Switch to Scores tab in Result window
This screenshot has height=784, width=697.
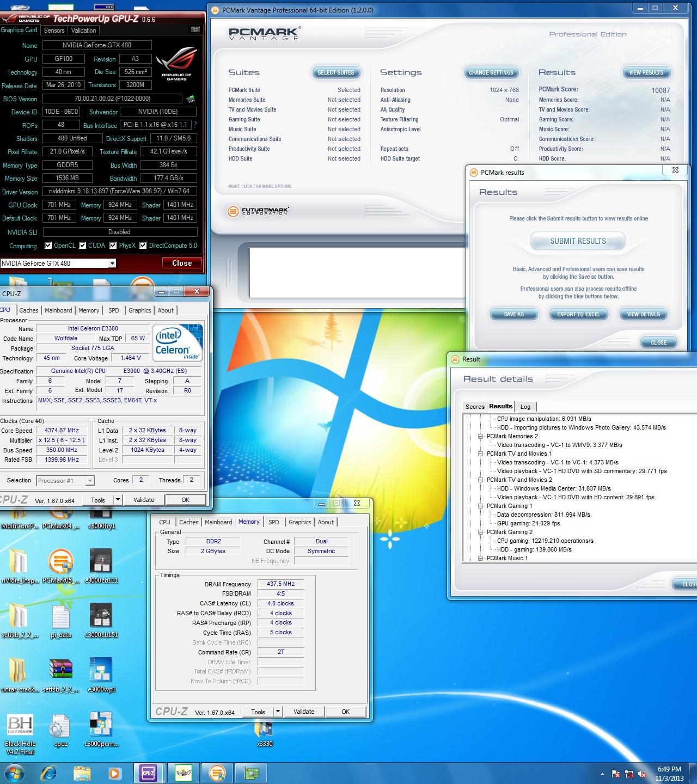click(x=475, y=407)
